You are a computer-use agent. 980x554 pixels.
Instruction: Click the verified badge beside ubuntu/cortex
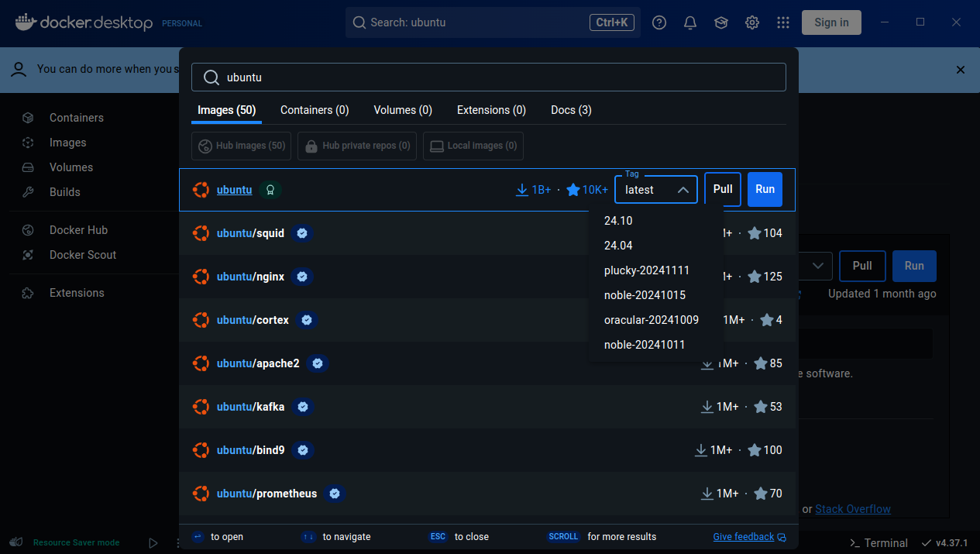pyautogui.click(x=307, y=320)
